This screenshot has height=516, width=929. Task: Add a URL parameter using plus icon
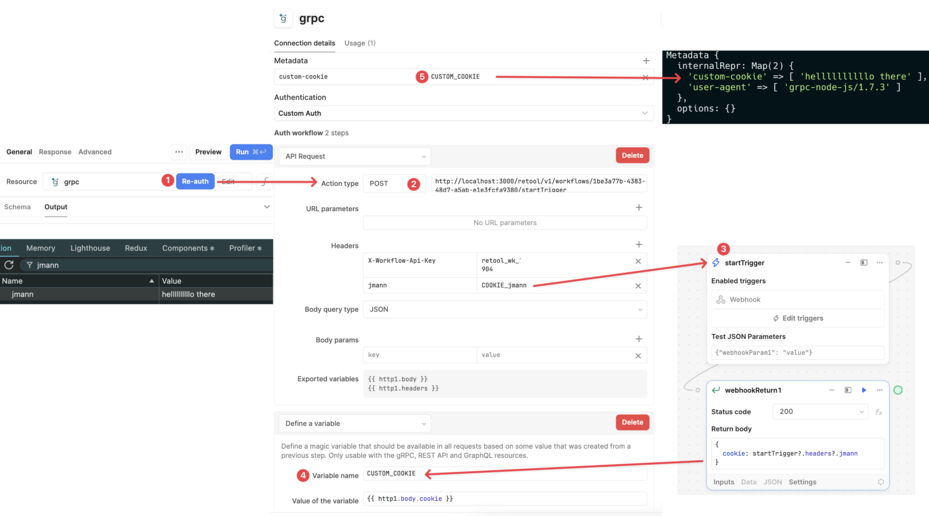(639, 208)
